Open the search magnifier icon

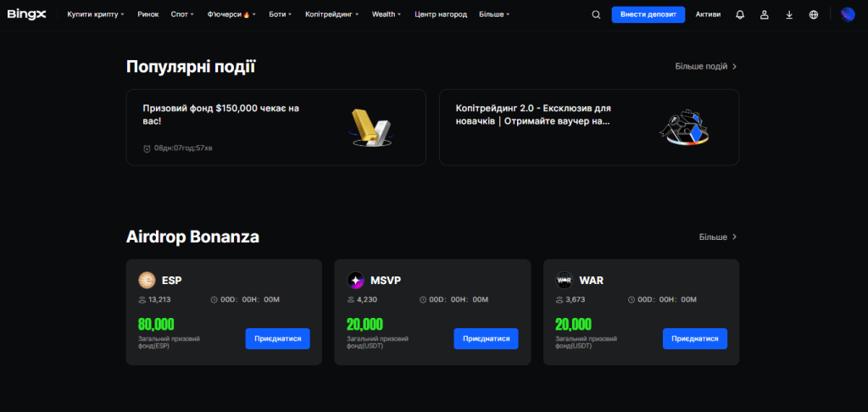click(596, 15)
